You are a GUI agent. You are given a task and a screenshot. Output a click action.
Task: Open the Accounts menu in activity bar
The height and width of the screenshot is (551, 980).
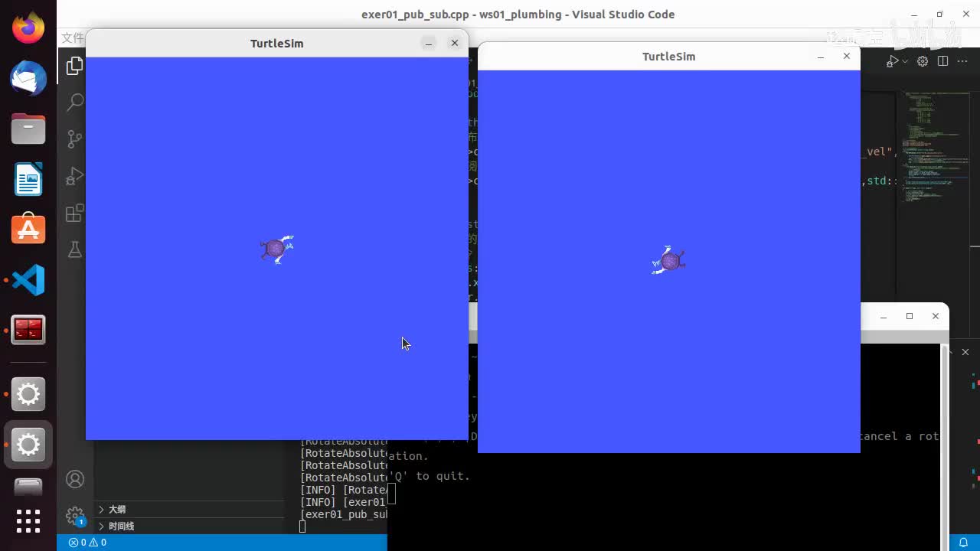tap(75, 479)
